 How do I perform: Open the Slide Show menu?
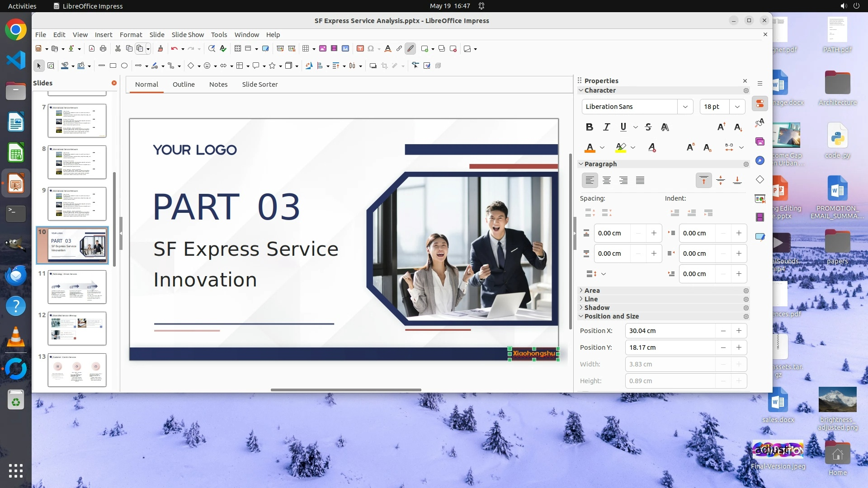click(188, 35)
